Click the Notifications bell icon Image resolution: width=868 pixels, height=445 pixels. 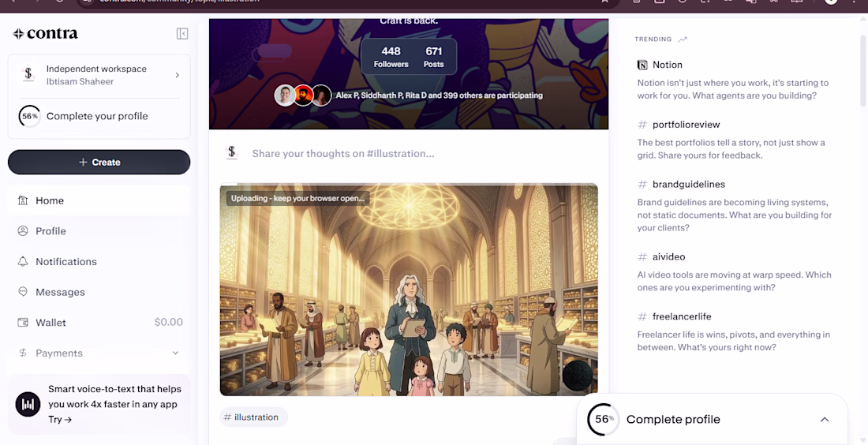pyautogui.click(x=23, y=261)
